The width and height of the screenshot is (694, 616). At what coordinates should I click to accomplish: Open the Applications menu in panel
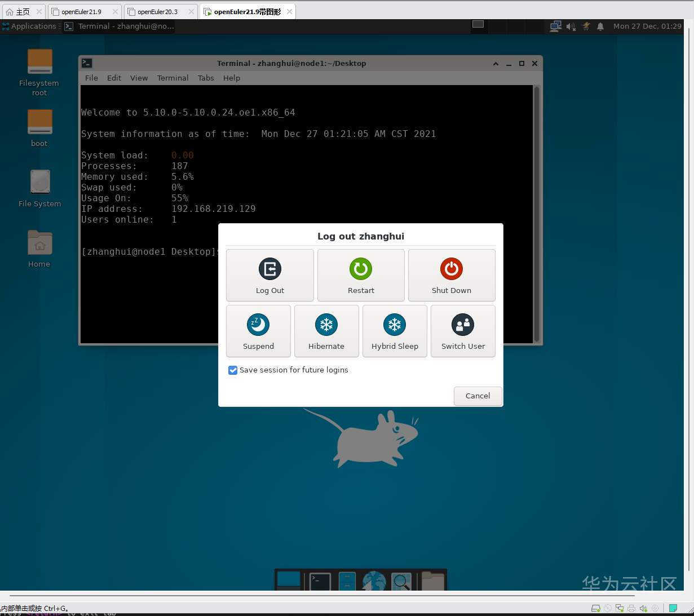[x=29, y=26]
